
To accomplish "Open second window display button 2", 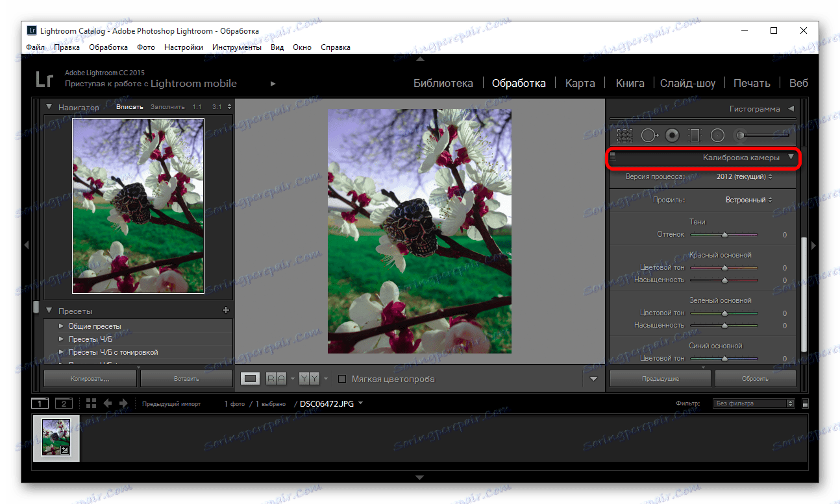I will [64, 403].
